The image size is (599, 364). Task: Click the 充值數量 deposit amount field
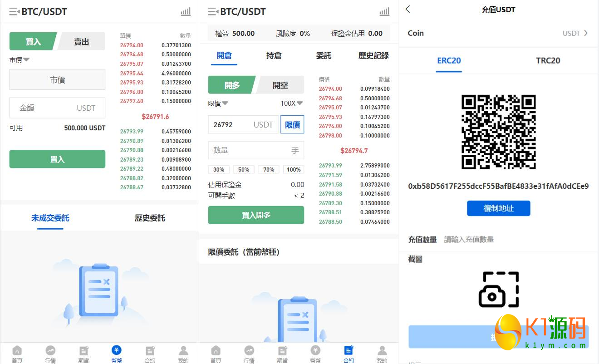pos(499,239)
